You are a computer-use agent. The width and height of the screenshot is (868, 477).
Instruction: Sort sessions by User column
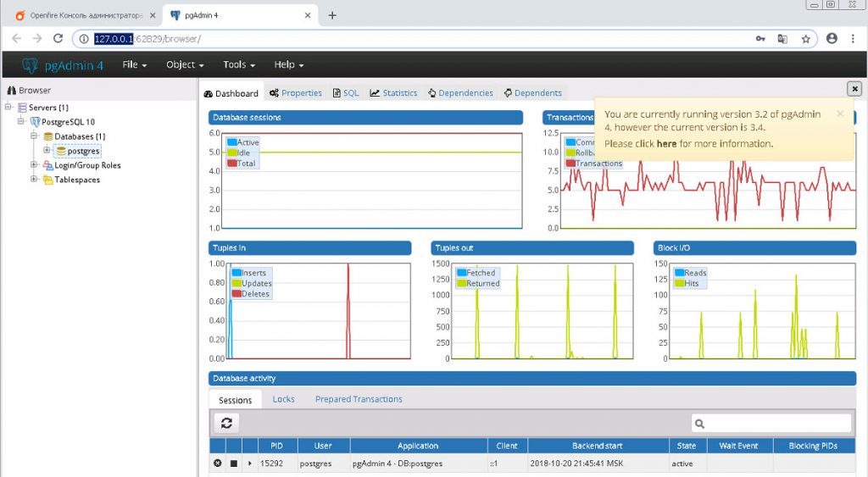click(x=323, y=446)
